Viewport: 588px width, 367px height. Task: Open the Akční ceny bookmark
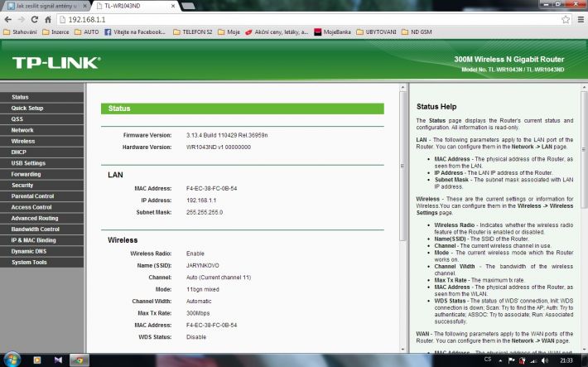[x=277, y=32]
